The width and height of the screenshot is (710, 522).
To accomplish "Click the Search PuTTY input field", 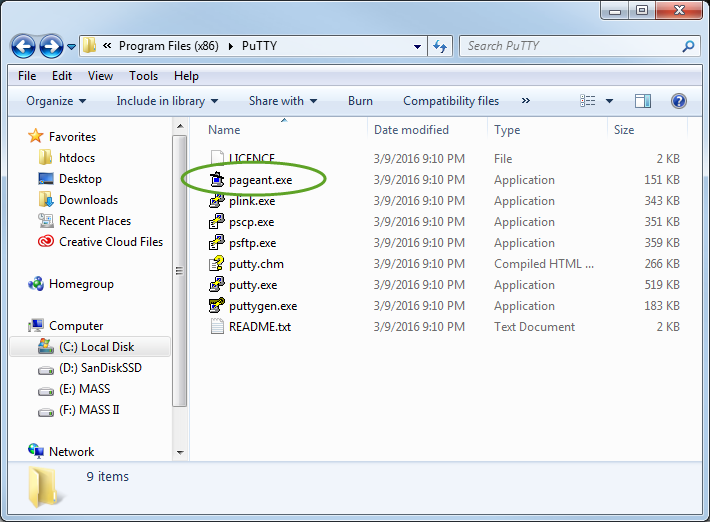I will click(x=570, y=46).
